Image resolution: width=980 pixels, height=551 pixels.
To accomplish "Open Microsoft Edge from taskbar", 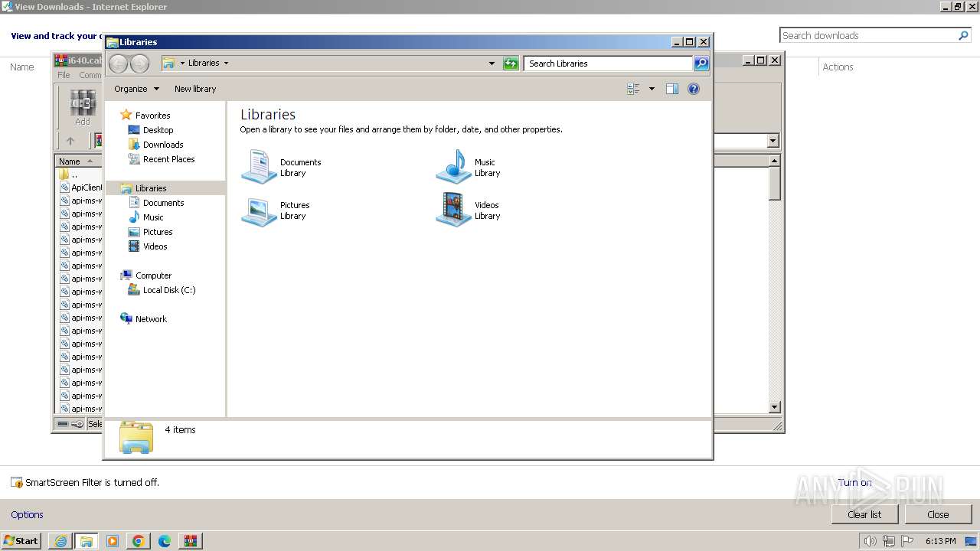I will (165, 541).
